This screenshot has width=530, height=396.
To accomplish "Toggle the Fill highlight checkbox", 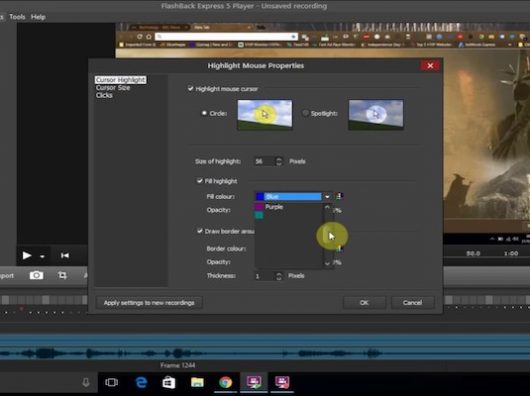I will pyautogui.click(x=200, y=181).
